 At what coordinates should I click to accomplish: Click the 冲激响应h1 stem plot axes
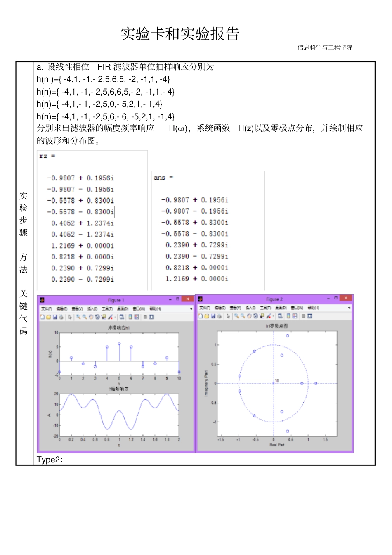pos(119,353)
